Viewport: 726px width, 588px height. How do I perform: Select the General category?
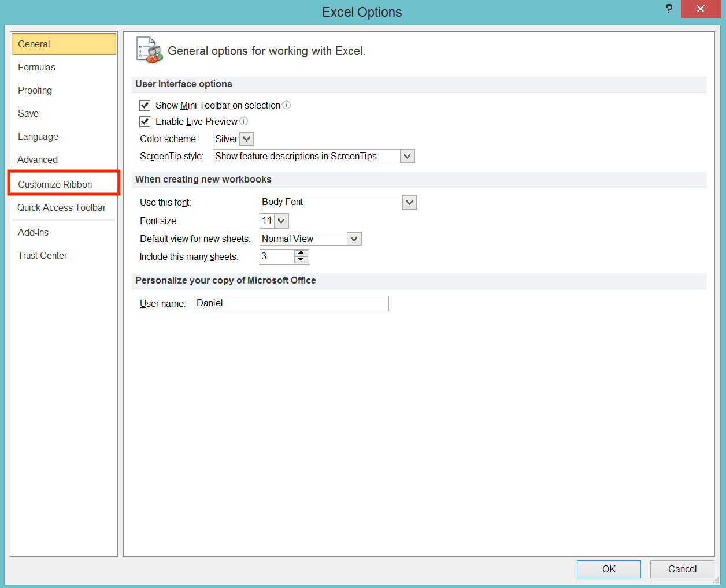click(64, 44)
